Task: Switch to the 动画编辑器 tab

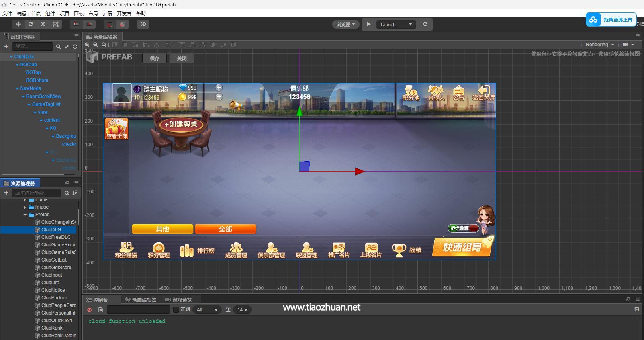Action: tap(141, 300)
